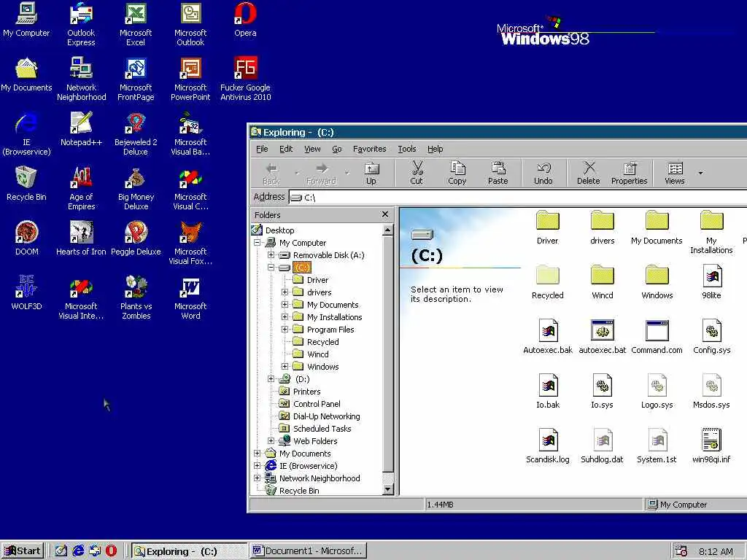
Task: Select the Age of Empires desktop icon
Action: [x=82, y=188]
